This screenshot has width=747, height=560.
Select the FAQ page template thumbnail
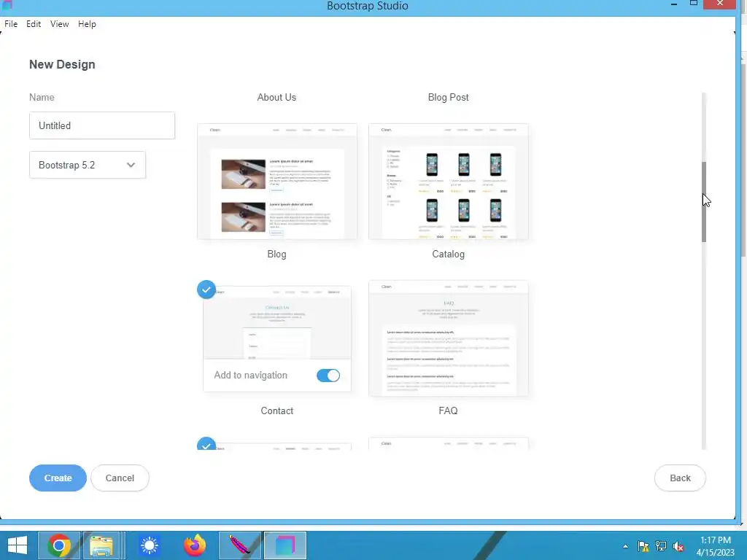[449, 338]
